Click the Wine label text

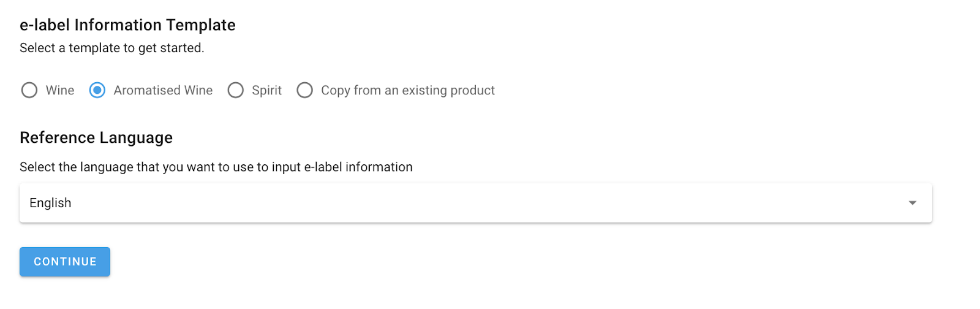(x=60, y=90)
